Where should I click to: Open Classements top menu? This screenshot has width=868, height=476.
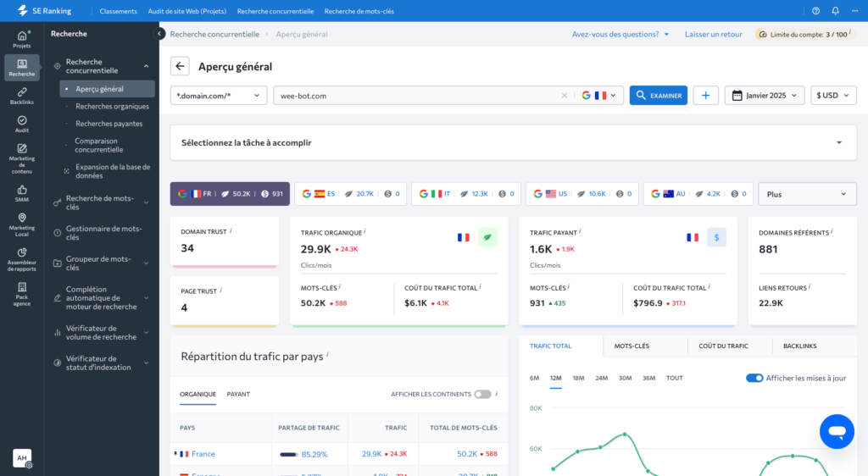click(119, 11)
